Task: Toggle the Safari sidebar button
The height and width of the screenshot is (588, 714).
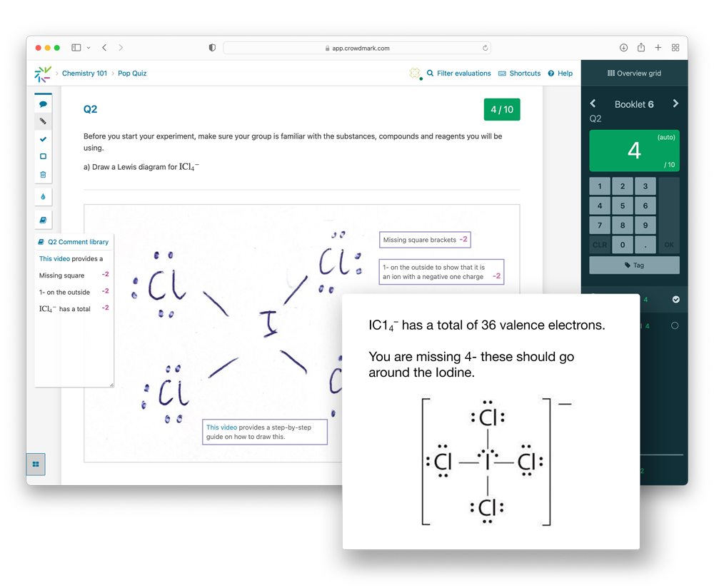Action: [76, 48]
